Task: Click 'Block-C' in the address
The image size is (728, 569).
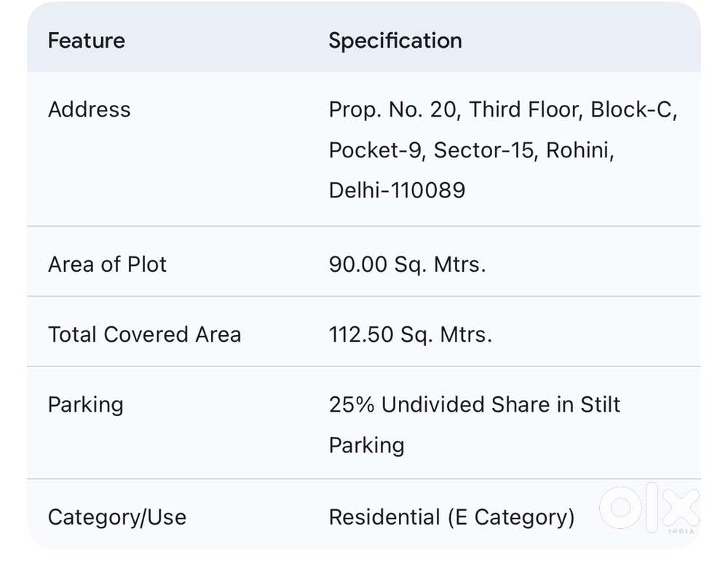Action: coord(634,110)
